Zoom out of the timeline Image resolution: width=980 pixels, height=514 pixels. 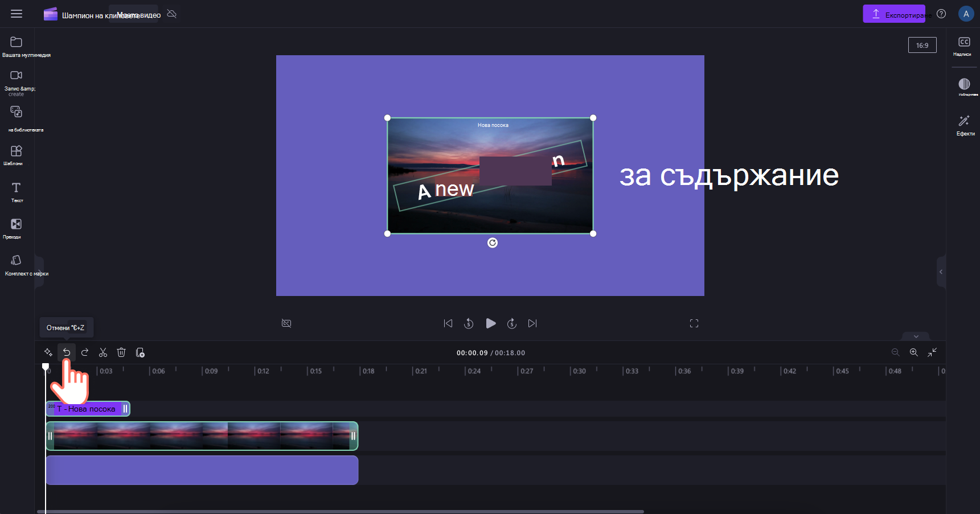click(x=895, y=352)
